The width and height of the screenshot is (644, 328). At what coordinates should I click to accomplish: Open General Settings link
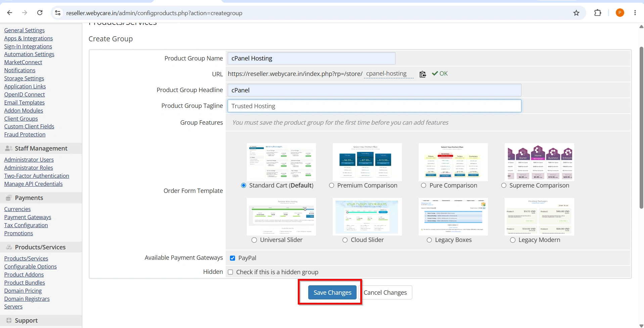25,30
